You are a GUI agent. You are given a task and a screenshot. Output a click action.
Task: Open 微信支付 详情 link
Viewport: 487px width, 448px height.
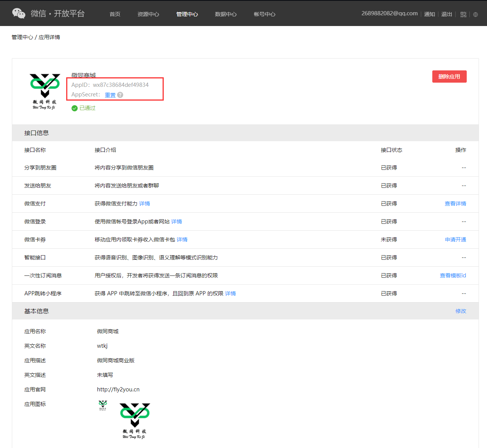145,204
